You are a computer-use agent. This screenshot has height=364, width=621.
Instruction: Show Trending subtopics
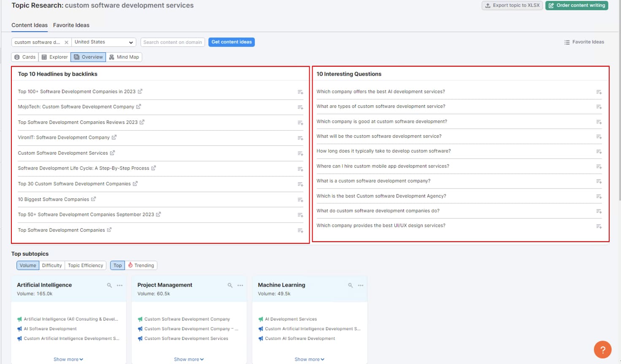tap(141, 265)
